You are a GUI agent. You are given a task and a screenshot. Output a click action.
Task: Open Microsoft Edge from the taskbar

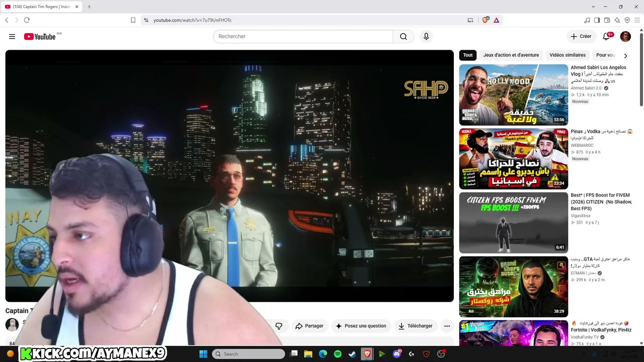tap(323, 354)
